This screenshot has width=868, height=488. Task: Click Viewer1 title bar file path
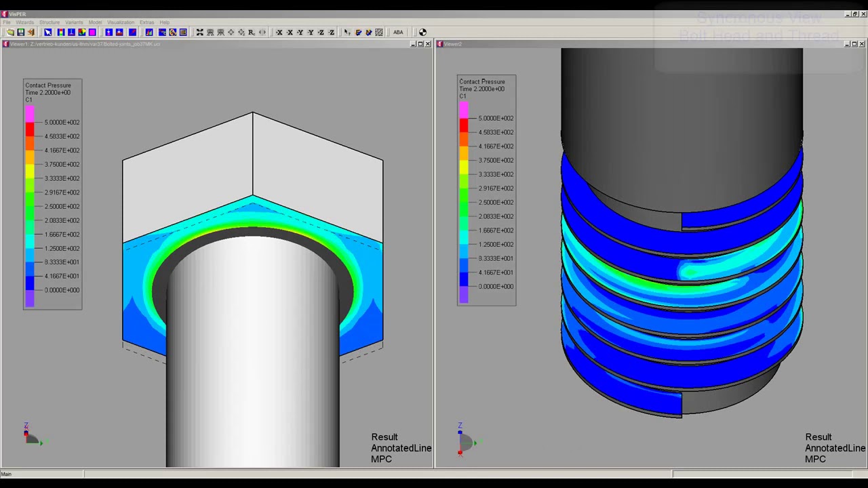click(x=85, y=44)
